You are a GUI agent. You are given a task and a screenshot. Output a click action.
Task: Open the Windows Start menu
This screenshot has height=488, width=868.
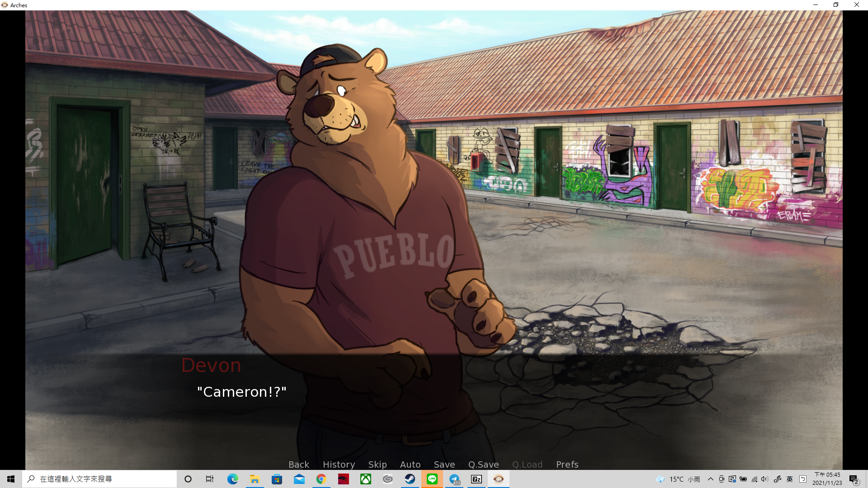tap(11, 479)
